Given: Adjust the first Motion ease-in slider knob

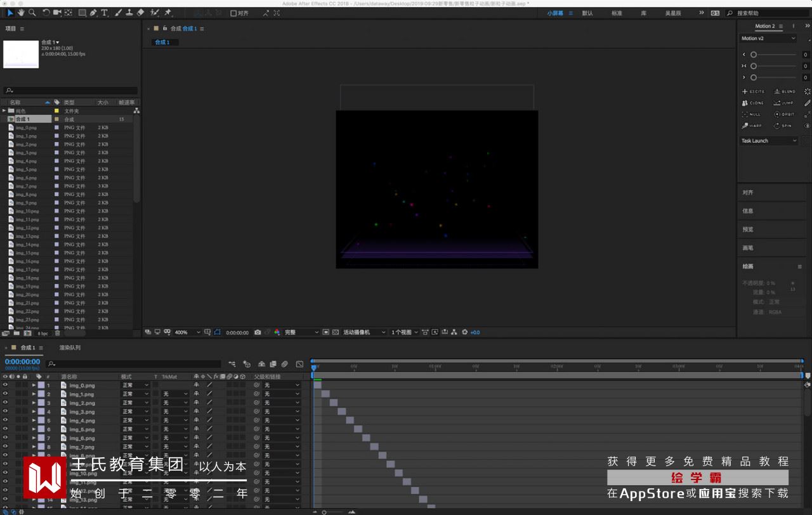Looking at the screenshot, I should [754, 55].
